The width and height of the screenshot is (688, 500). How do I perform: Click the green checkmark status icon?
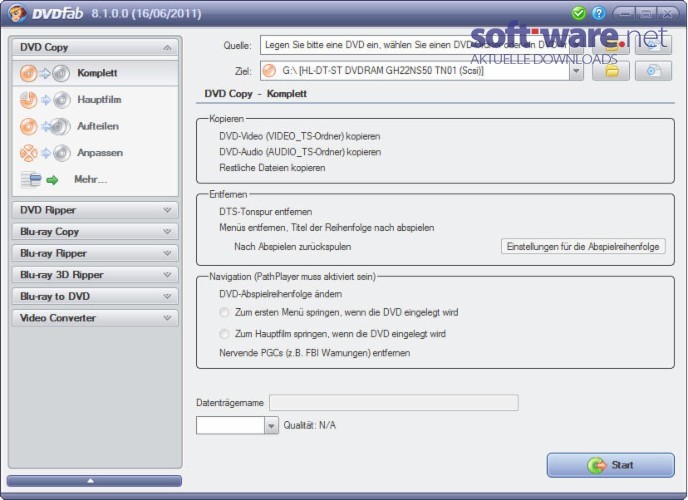579,13
